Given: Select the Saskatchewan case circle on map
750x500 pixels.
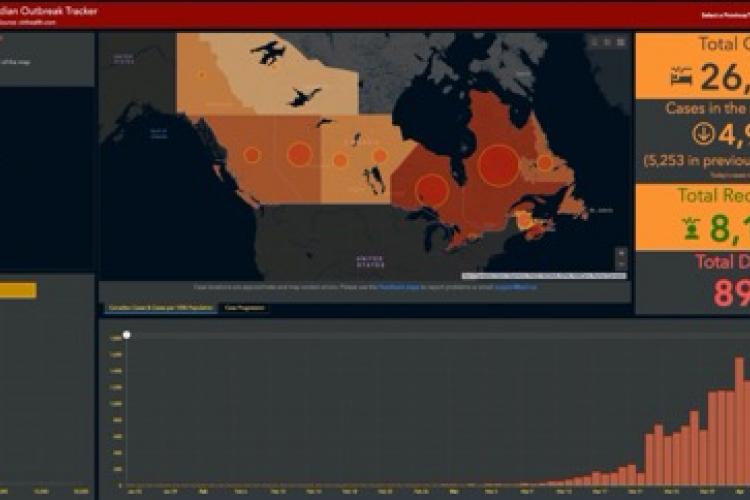Looking at the screenshot, I should [x=341, y=160].
